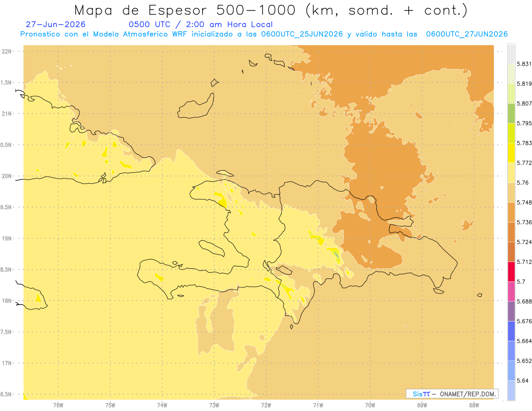
Task: Click the "21N" latitude axis label
Action: tap(8, 114)
